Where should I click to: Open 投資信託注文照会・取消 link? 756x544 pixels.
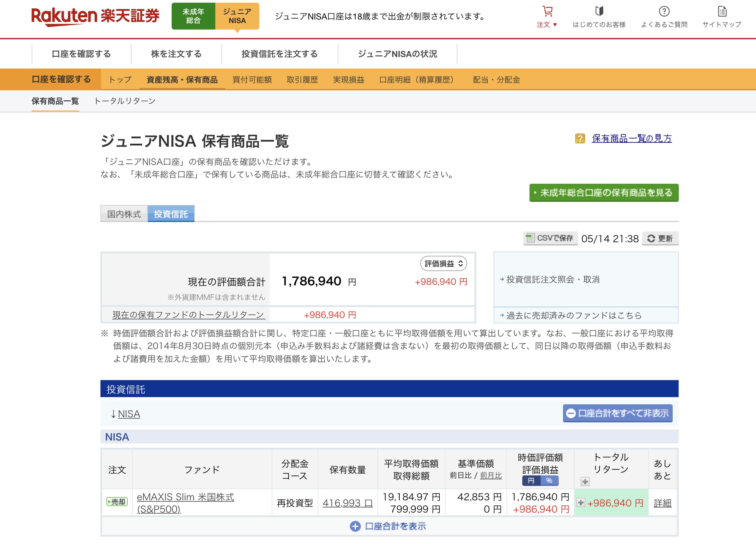(553, 279)
